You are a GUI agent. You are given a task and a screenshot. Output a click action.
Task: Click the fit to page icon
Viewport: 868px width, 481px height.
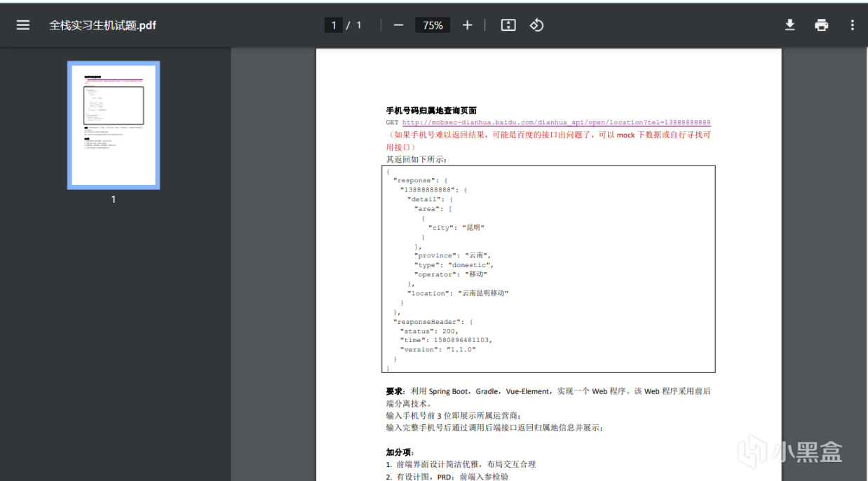(x=508, y=25)
